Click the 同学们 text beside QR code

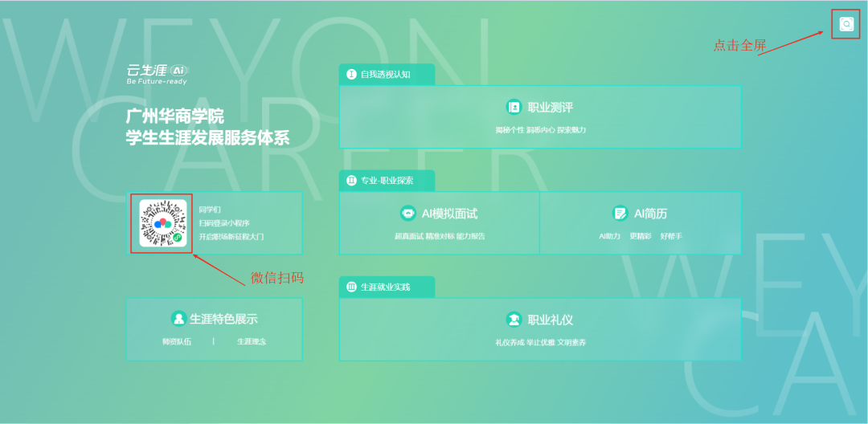pos(210,210)
